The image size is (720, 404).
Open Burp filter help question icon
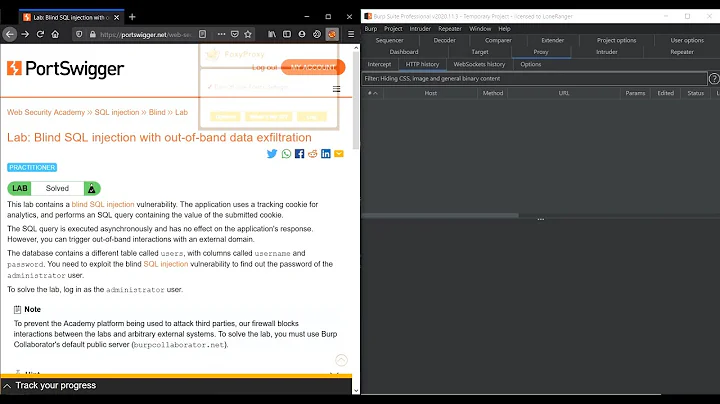click(714, 79)
